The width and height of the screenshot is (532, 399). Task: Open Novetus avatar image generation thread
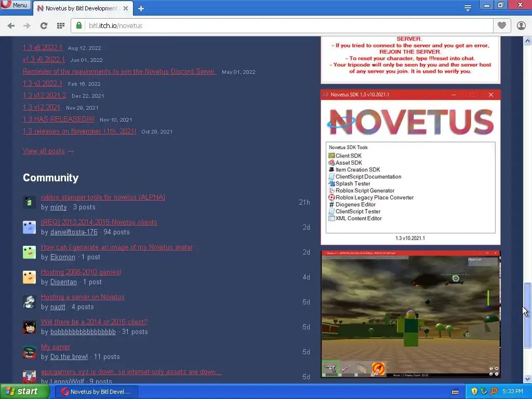click(x=117, y=247)
